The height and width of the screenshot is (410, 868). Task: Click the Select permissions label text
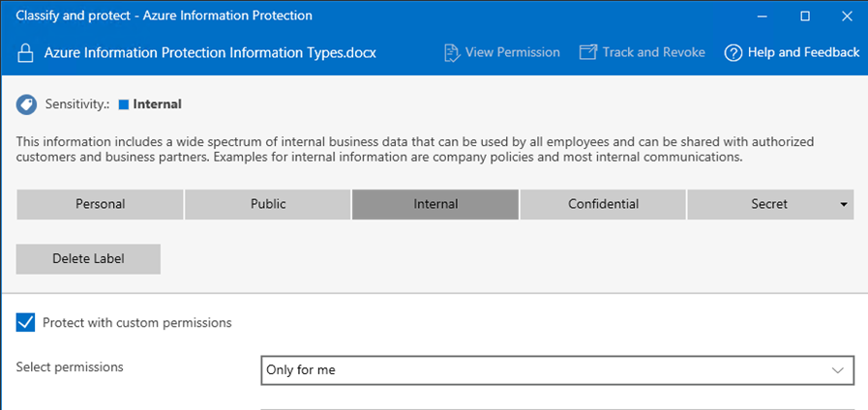(70, 367)
